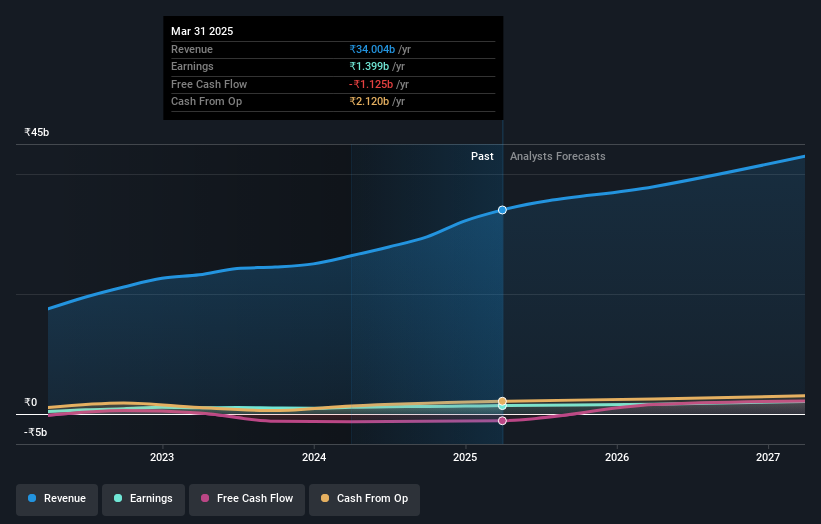Viewport: 821px width, 524px height.
Task: Click the 2026 x-axis label
Action: click(x=617, y=458)
